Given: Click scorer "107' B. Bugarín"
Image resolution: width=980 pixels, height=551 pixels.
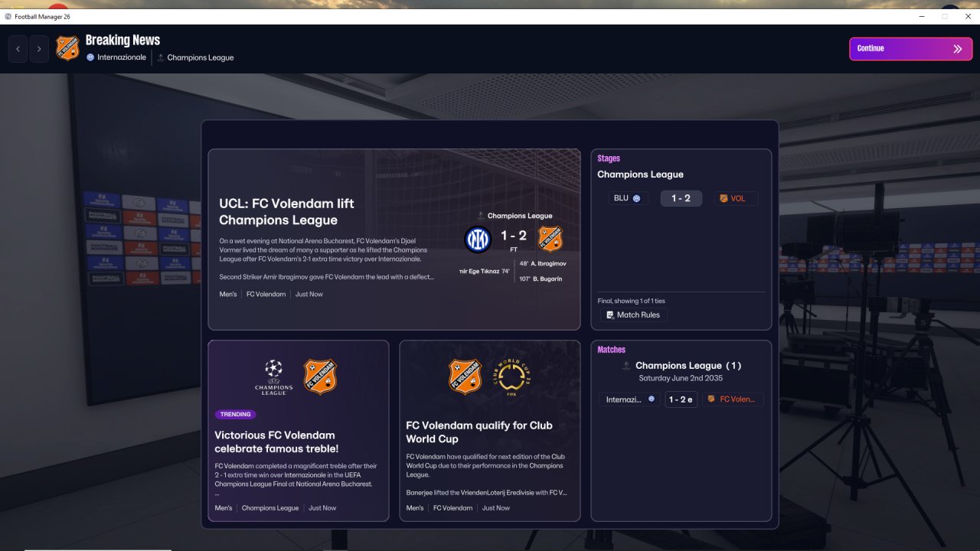Looking at the screenshot, I should [541, 279].
